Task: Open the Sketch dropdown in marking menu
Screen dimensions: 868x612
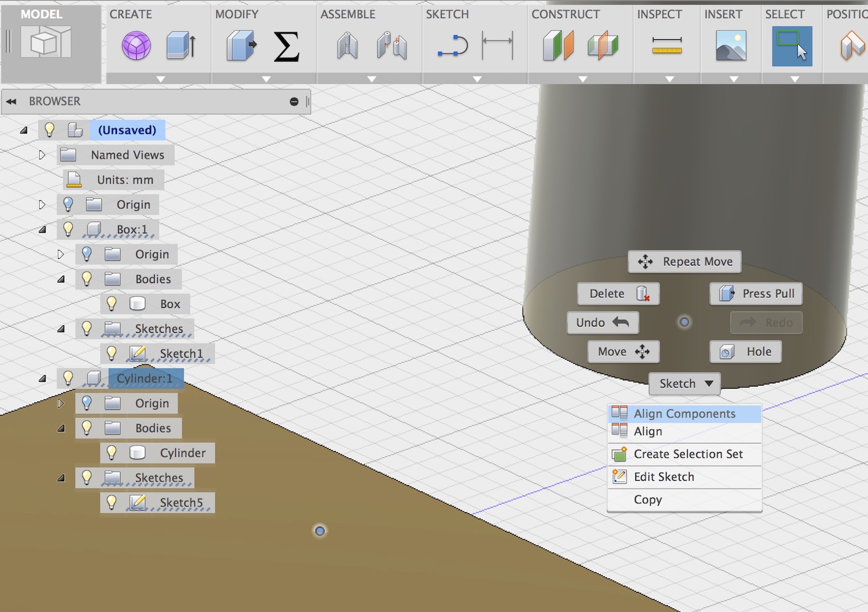Action: pyautogui.click(x=685, y=384)
